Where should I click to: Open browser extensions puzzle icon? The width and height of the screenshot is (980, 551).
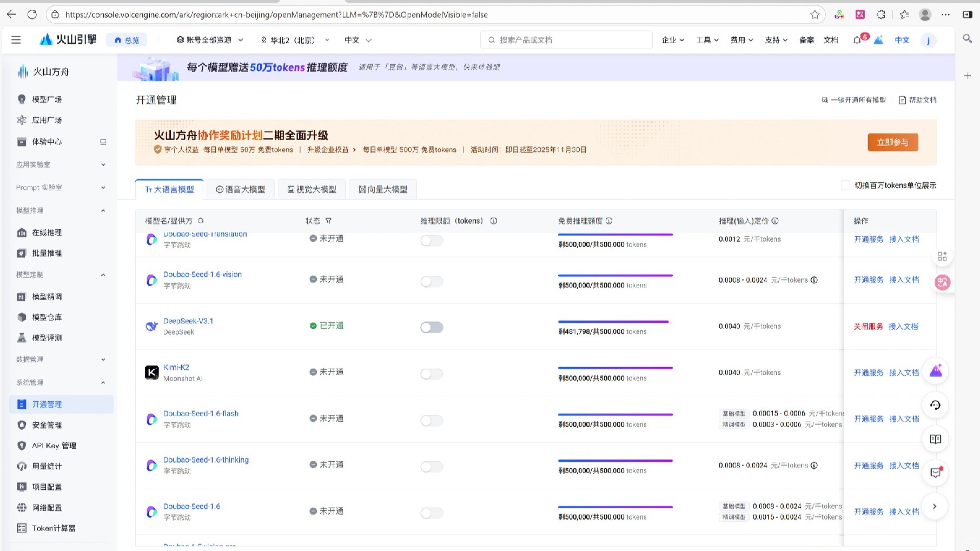(881, 15)
